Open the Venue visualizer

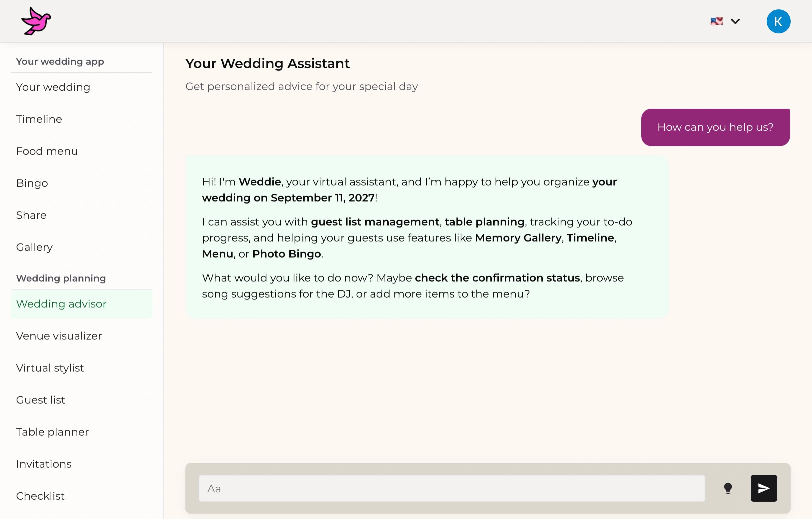pos(59,336)
